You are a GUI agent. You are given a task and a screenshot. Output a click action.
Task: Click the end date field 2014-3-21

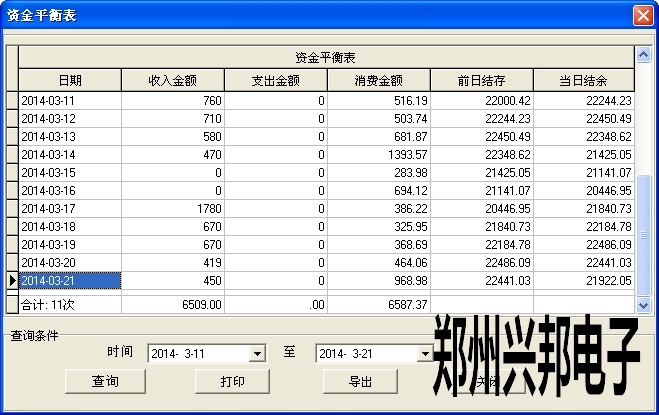tap(366, 353)
